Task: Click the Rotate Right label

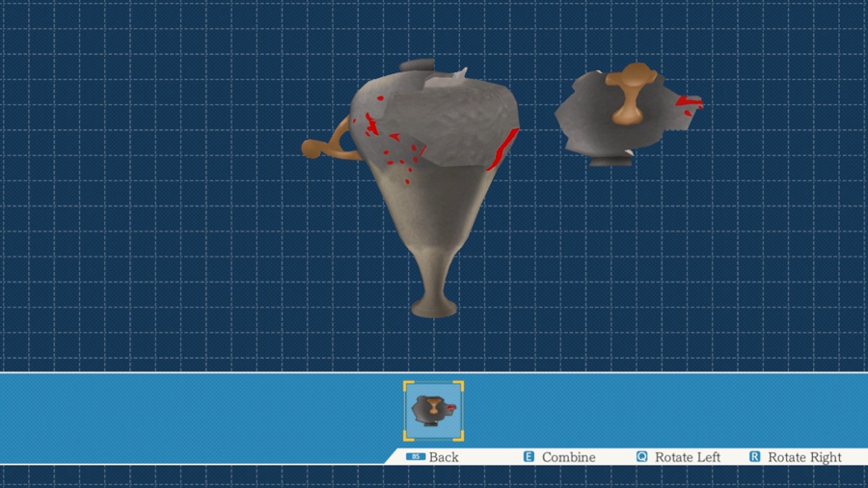Action: coord(804,457)
